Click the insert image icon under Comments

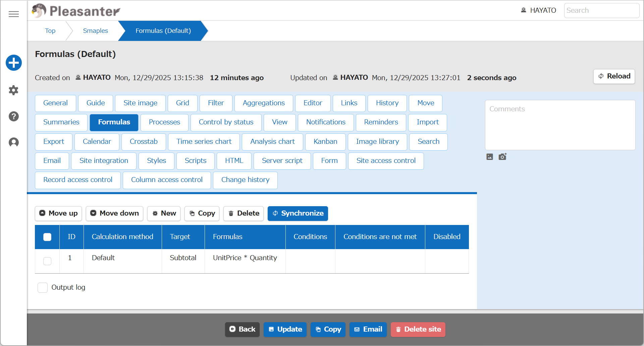[490, 157]
